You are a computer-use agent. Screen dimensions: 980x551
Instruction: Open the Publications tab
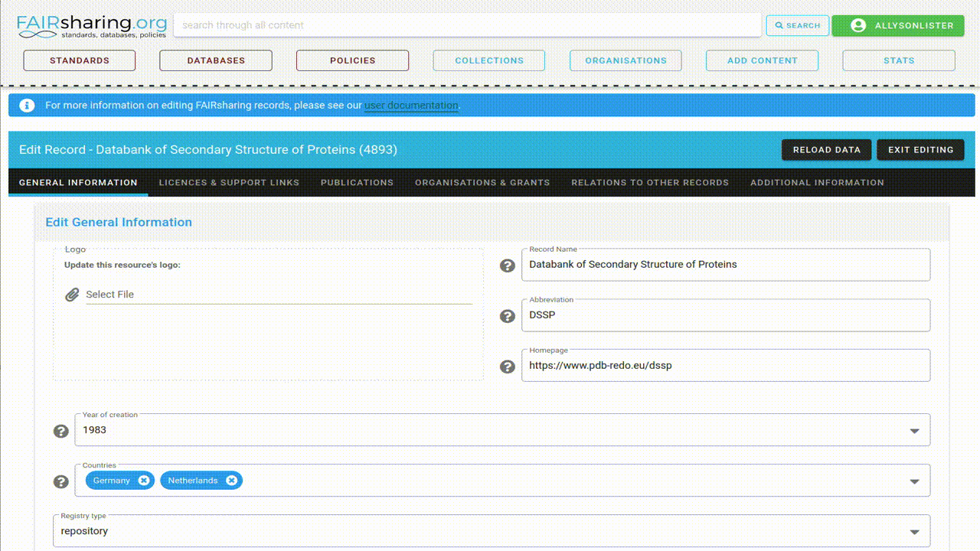pos(357,183)
